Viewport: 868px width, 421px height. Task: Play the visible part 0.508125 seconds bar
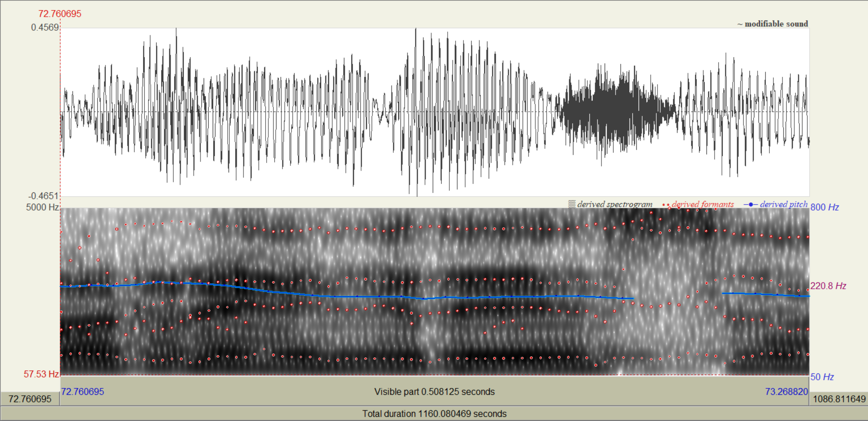coord(434,392)
